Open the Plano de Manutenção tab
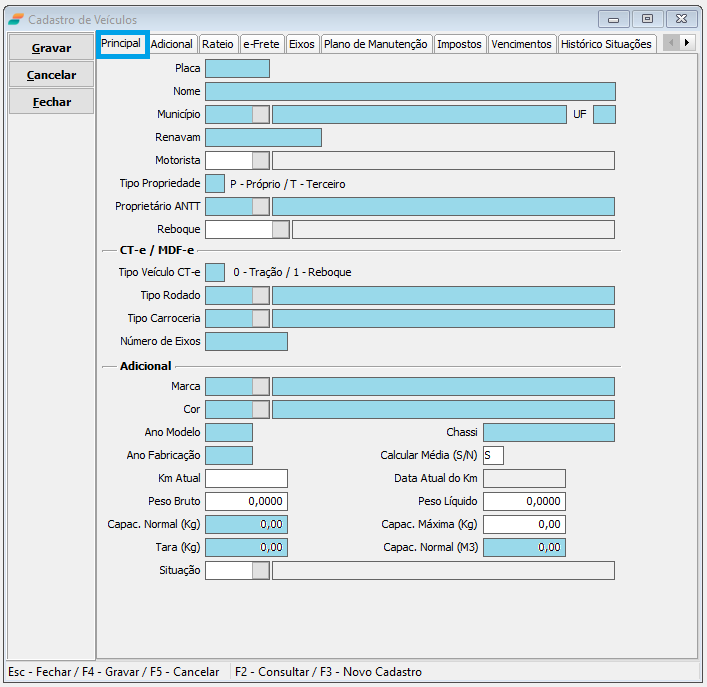Viewport: 707px width, 687px height. [376, 44]
